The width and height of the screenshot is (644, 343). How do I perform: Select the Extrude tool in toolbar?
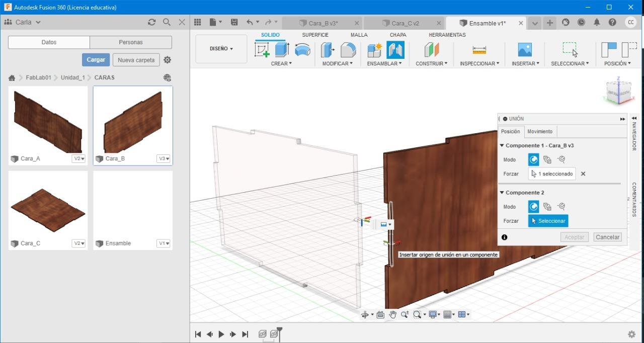coord(282,50)
